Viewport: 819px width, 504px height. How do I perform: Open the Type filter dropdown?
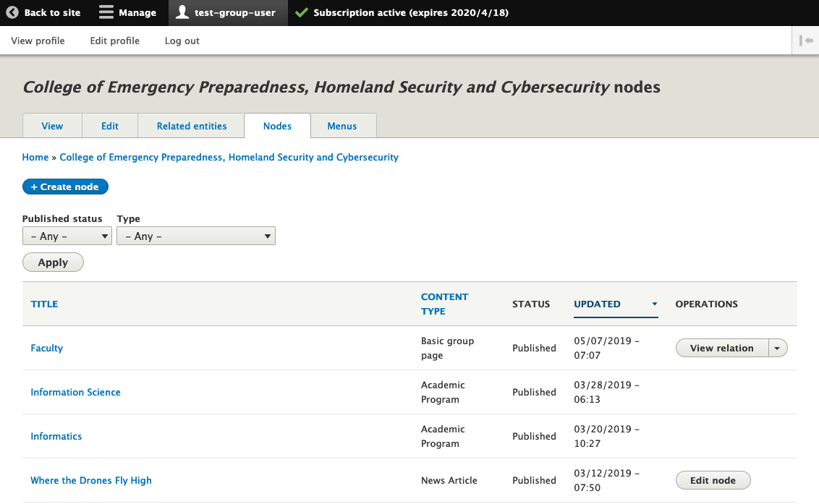[x=195, y=236]
